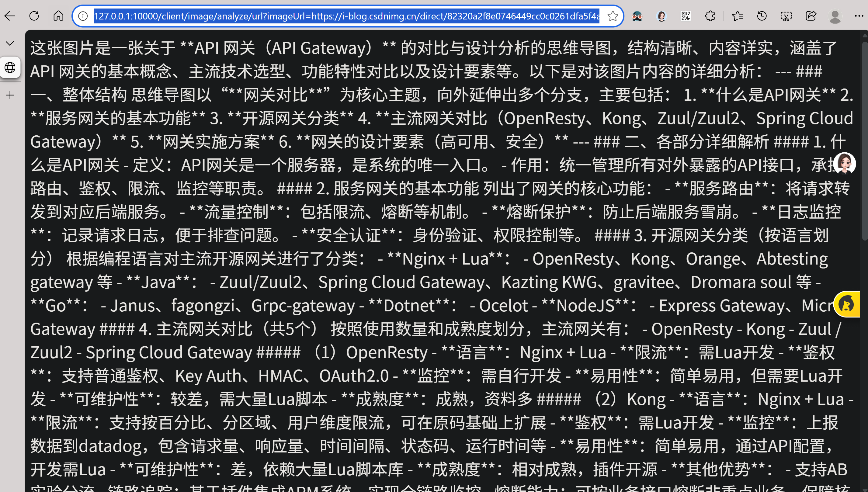Start a screenshot web capture

[786, 16]
